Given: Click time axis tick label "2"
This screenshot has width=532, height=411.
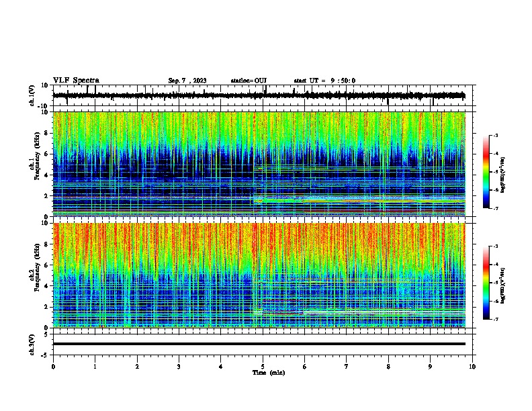Looking at the screenshot, I should 137,367.
